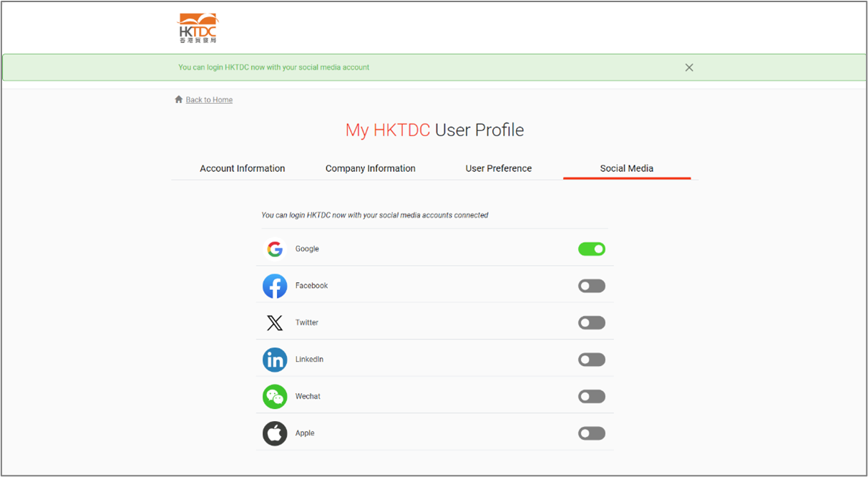Screen dimensions: 868x477
Task: Click the Wechat logo icon
Action: pyautogui.click(x=275, y=397)
